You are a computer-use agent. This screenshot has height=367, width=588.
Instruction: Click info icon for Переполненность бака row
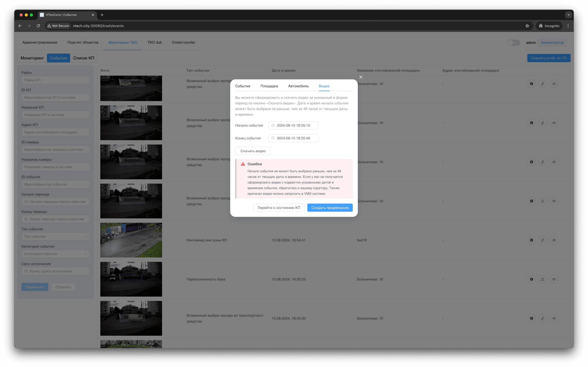coord(531,279)
